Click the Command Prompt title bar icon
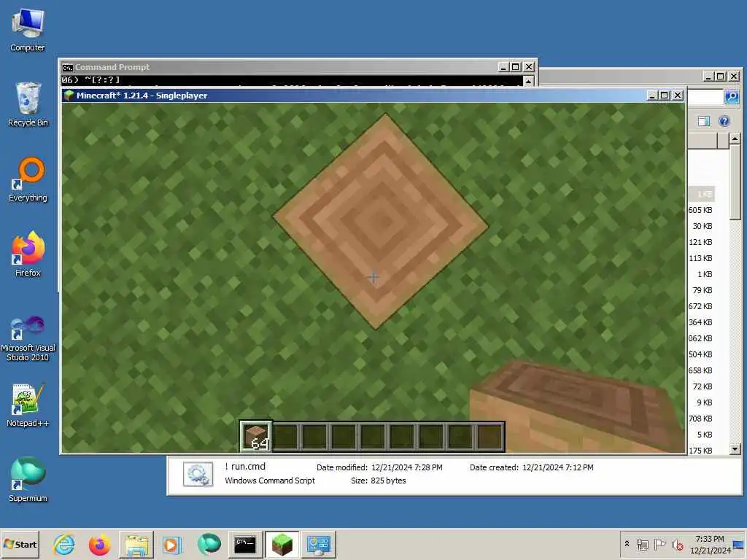The width and height of the screenshot is (747, 560). coord(67,67)
